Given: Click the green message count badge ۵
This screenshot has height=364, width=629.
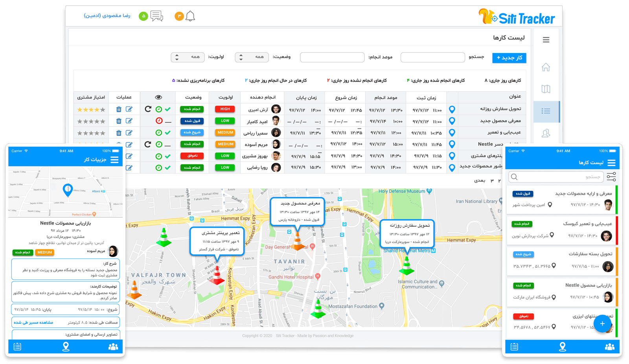Looking at the screenshot, I should coord(143,16).
